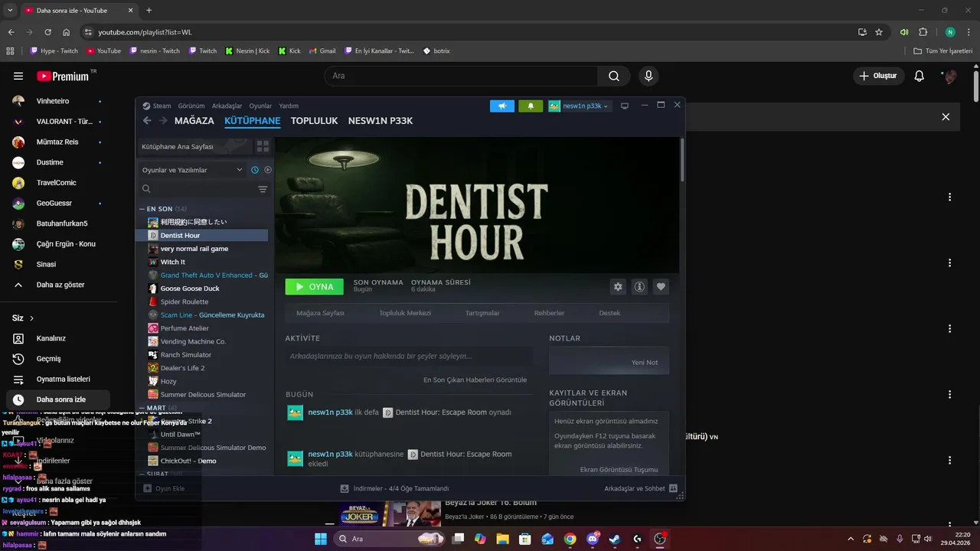Collapse the EN SON category
Viewport: 980px width, 551px height.
pyautogui.click(x=142, y=209)
